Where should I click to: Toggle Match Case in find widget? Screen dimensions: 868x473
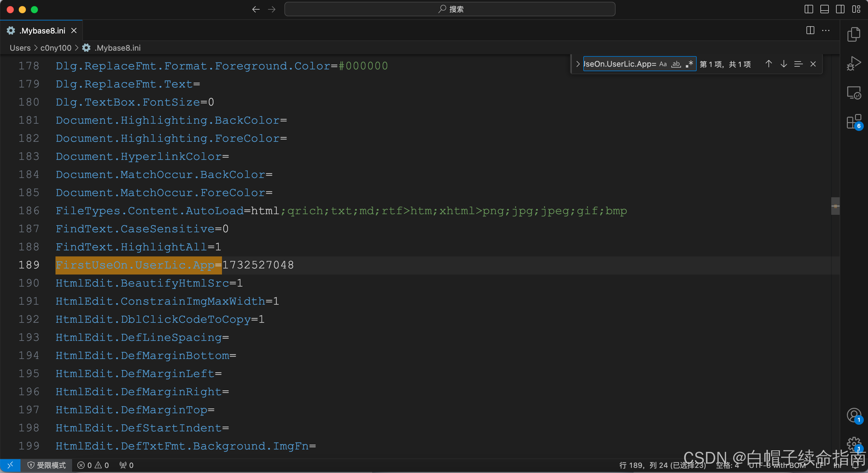coord(663,64)
